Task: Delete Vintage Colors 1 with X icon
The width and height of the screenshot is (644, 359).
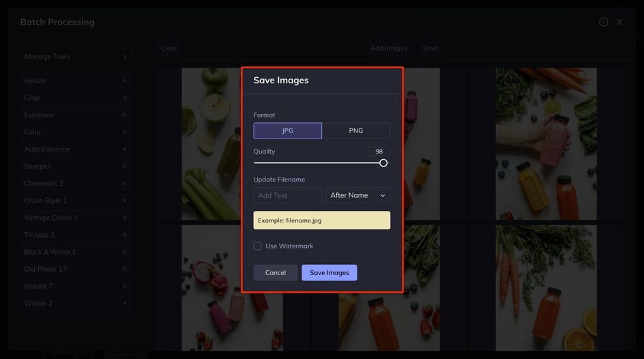Action: click(x=124, y=218)
